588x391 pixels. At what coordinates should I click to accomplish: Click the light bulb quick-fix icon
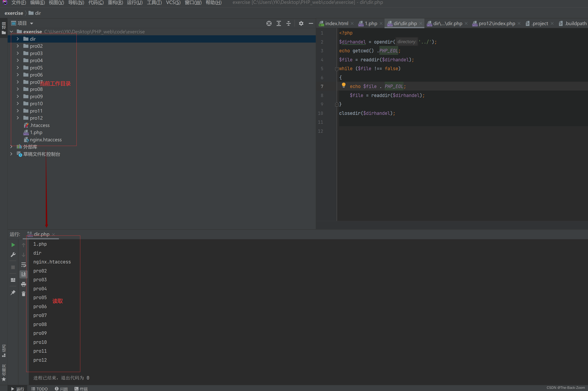coord(344,85)
